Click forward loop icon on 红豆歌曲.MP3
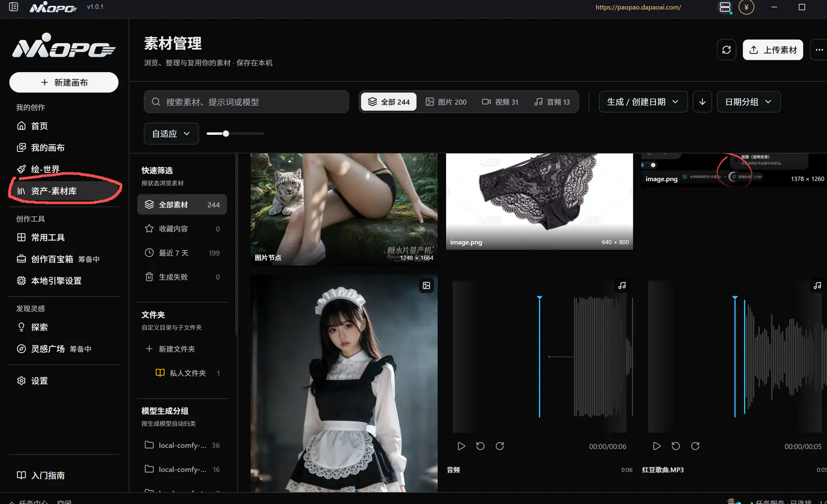Screen dimensions: 827x504 [695, 446]
